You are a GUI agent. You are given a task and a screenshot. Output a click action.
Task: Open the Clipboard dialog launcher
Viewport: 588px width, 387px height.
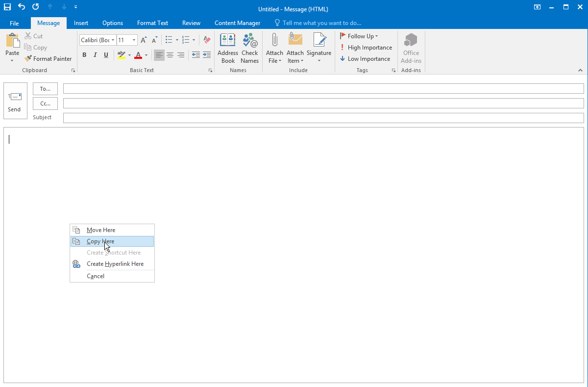coord(73,71)
